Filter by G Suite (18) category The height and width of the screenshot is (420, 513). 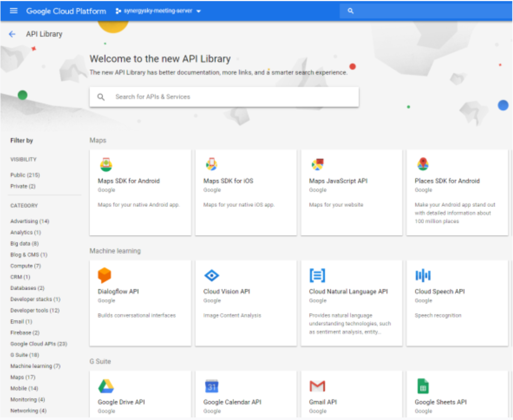point(25,355)
